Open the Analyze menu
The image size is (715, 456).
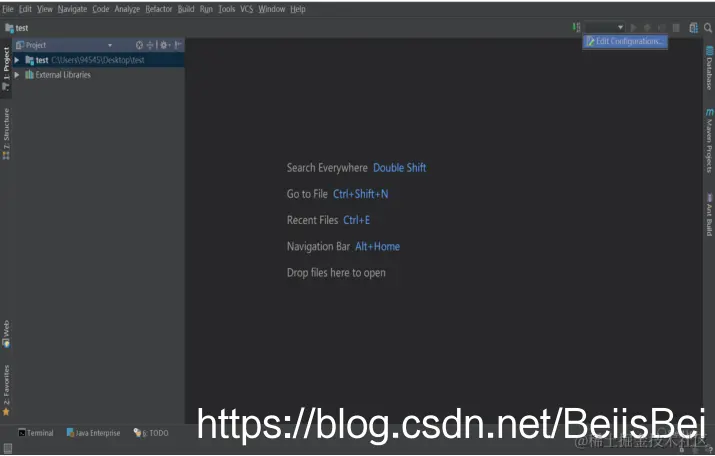(x=127, y=9)
